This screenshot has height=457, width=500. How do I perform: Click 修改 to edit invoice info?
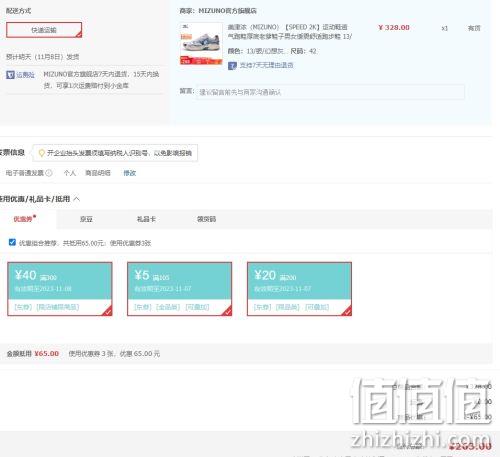coord(130,173)
